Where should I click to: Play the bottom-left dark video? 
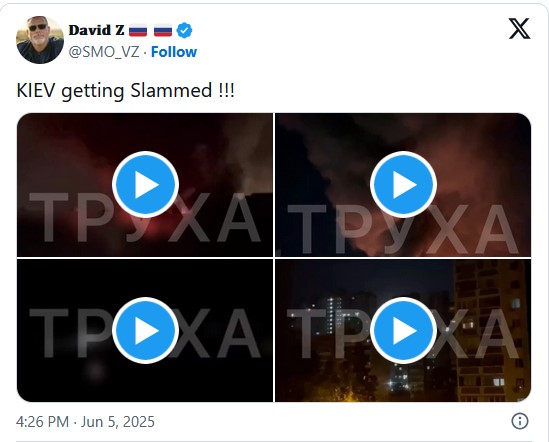pyautogui.click(x=146, y=330)
